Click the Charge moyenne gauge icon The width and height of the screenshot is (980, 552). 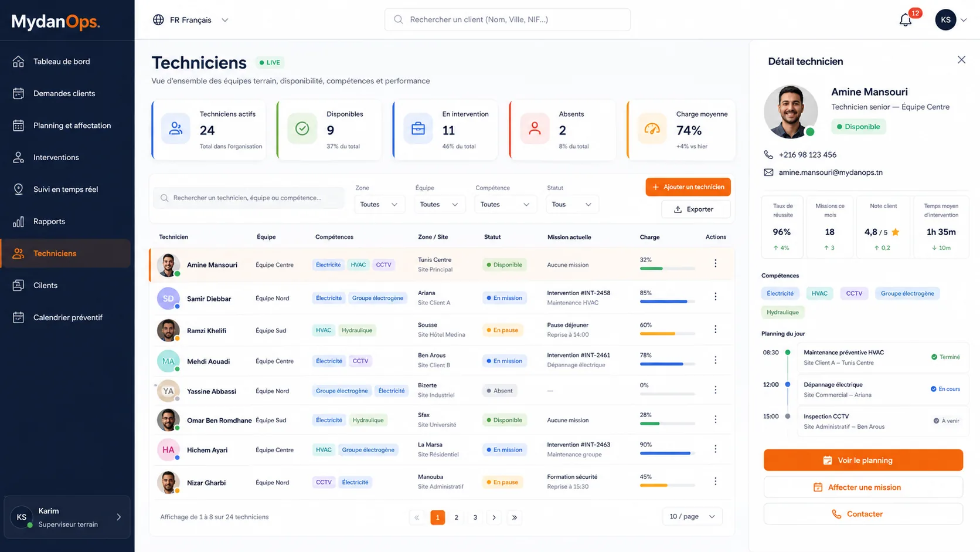click(x=652, y=128)
